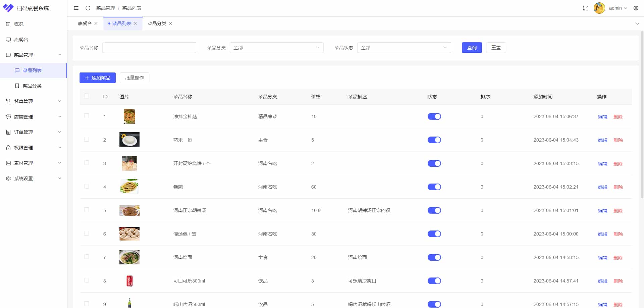
Task: Open the 菜品分类 filter dropdown
Action: (276, 48)
